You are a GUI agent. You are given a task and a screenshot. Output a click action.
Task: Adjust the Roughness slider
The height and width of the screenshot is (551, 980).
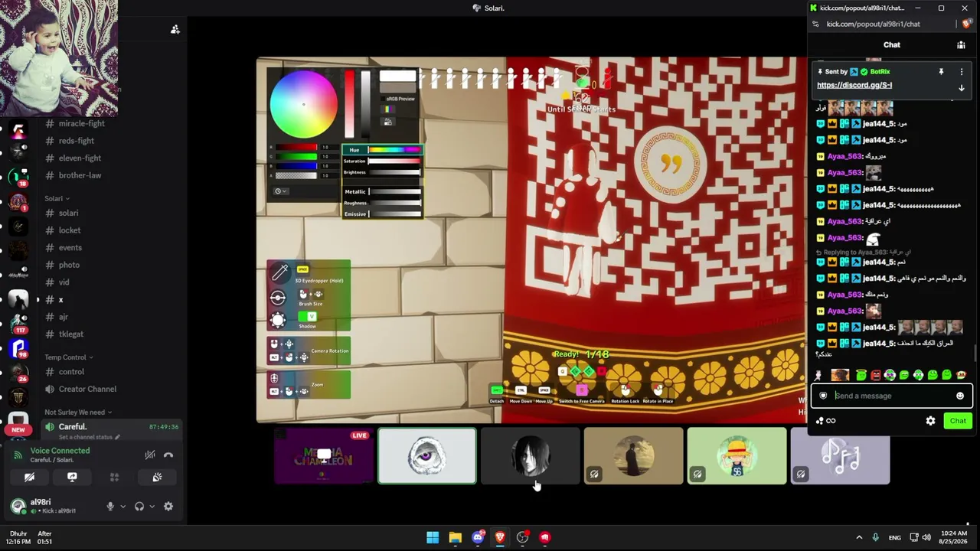[395, 203]
